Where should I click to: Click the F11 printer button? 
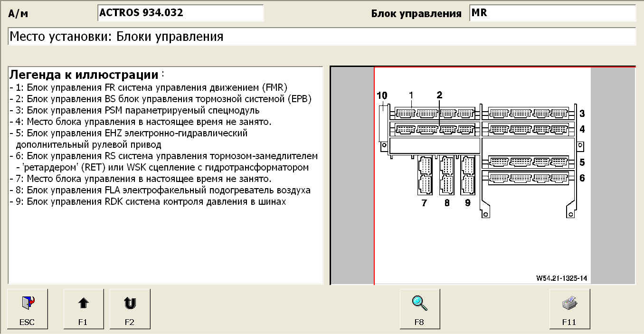point(569,309)
